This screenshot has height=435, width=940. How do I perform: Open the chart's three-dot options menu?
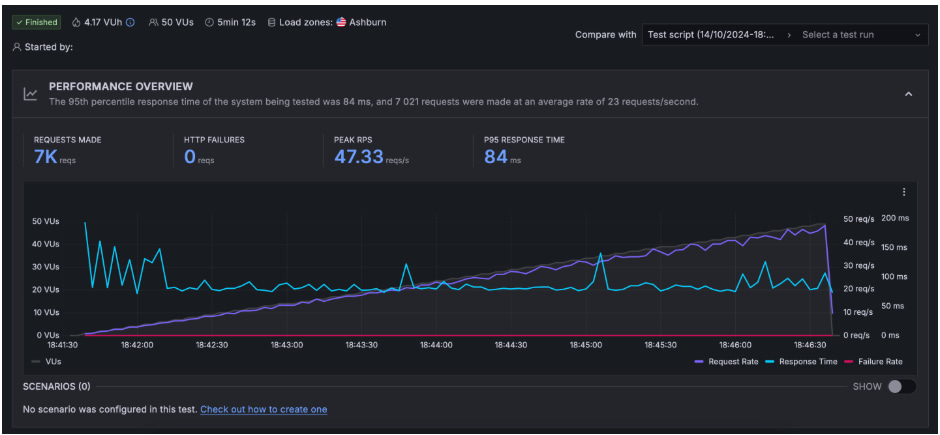[x=904, y=192]
